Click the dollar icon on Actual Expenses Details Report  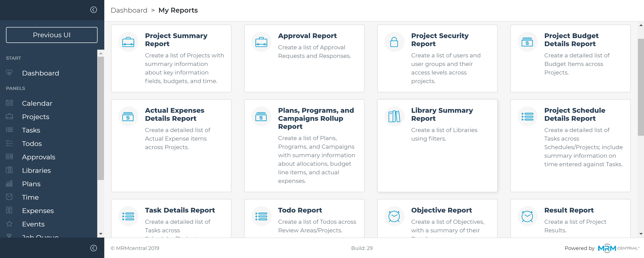tap(128, 116)
